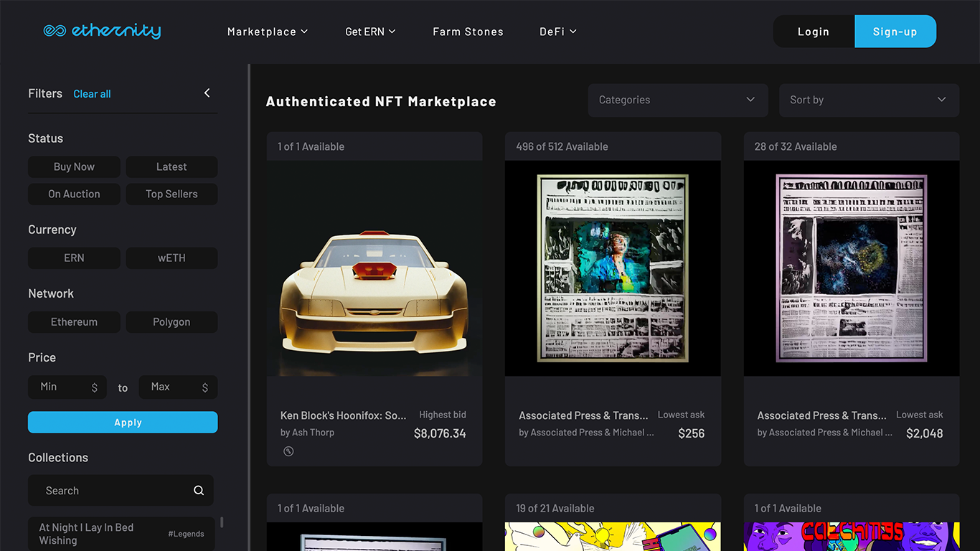Open the gold Hoonifox car NFT image
The height and width of the screenshot is (551, 980).
pos(374,268)
